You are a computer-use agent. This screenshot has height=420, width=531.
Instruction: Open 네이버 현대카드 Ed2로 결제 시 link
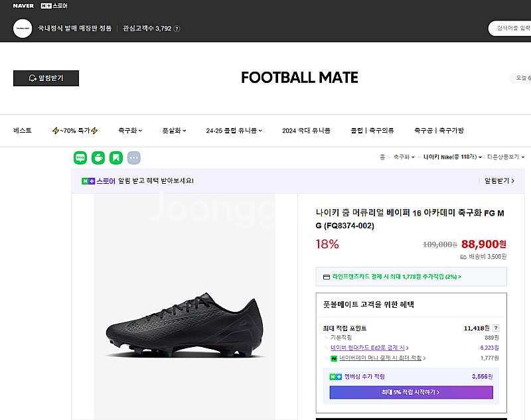click(370, 348)
